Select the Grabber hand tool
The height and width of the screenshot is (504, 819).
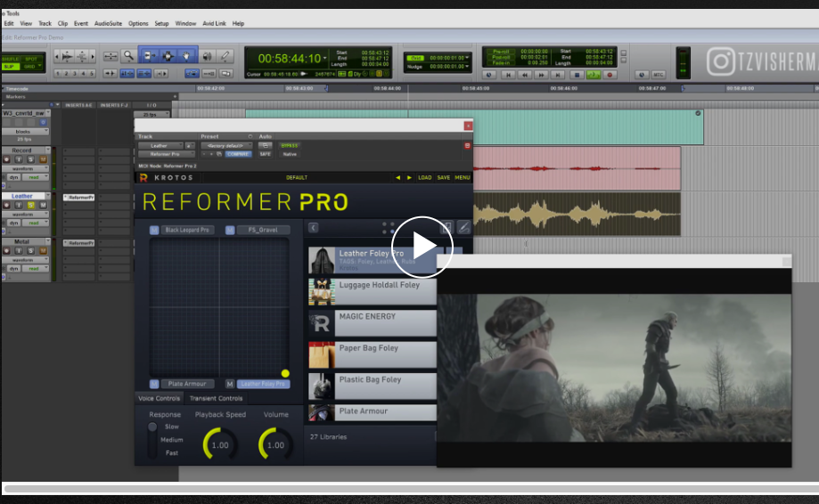tap(186, 56)
